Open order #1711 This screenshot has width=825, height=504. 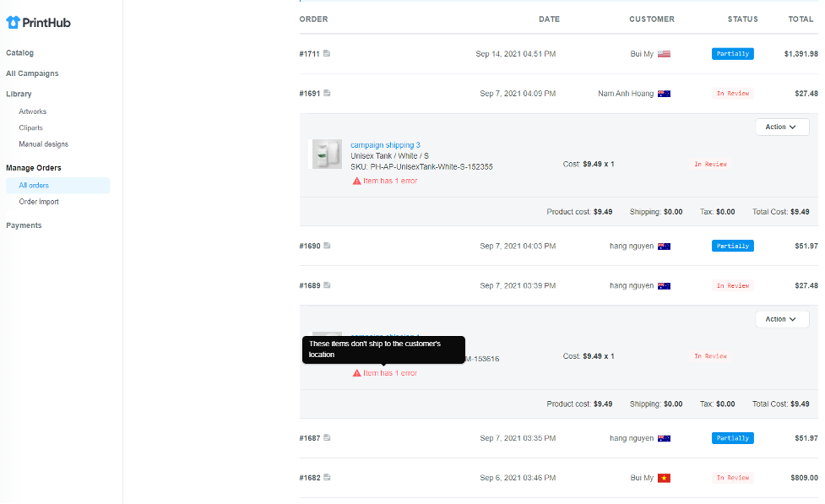click(309, 54)
